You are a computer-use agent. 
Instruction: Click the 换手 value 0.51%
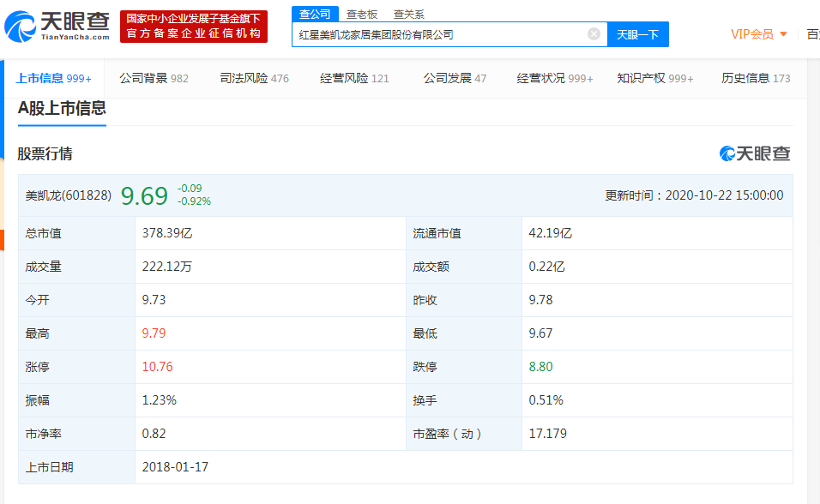tap(546, 400)
